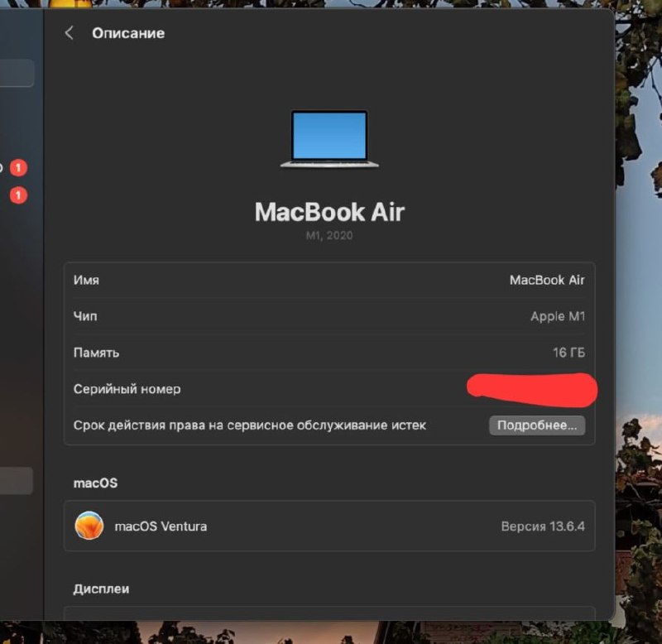The image size is (662, 644).
Task: Select the 16 ГБ memory value
Action: (x=568, y=353)
